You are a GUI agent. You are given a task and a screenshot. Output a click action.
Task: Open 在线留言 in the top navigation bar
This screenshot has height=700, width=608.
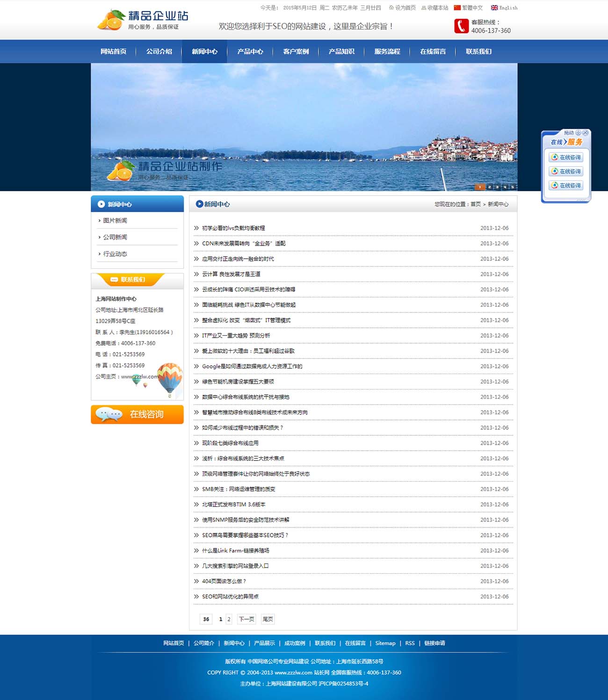[x=433, y=51]
